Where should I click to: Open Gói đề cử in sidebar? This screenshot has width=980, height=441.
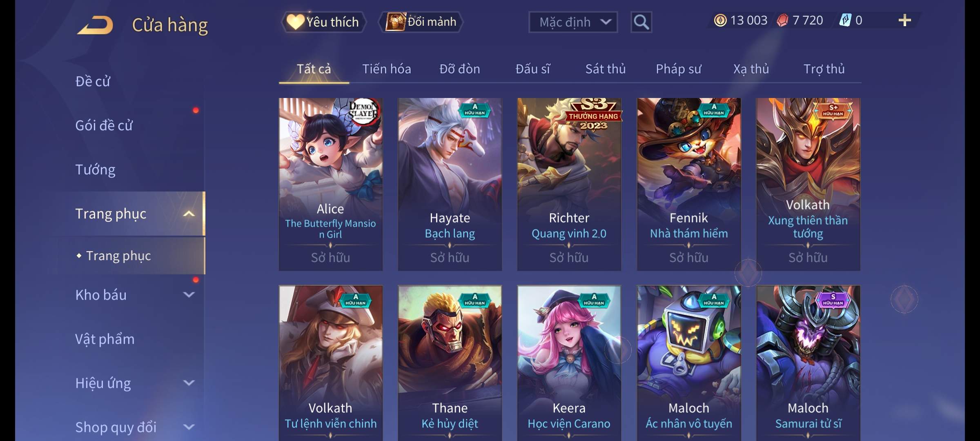coord(104,125)
